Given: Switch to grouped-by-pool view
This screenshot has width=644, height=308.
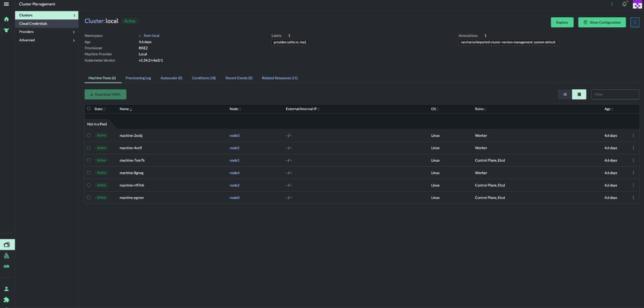Looking at the screenshot, I should click(579, 94).
